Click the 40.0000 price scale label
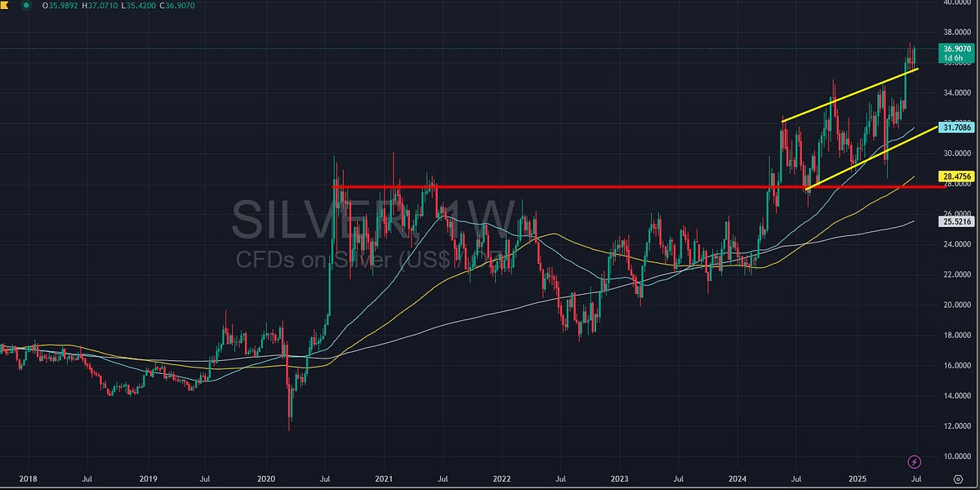The image size is (980, 490). (956, 2)
